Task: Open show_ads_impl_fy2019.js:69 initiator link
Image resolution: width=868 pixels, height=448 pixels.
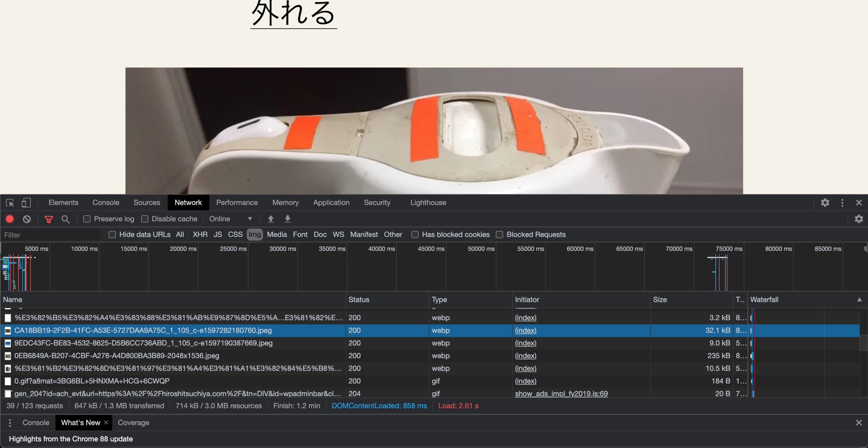Action: coord(561,393)
